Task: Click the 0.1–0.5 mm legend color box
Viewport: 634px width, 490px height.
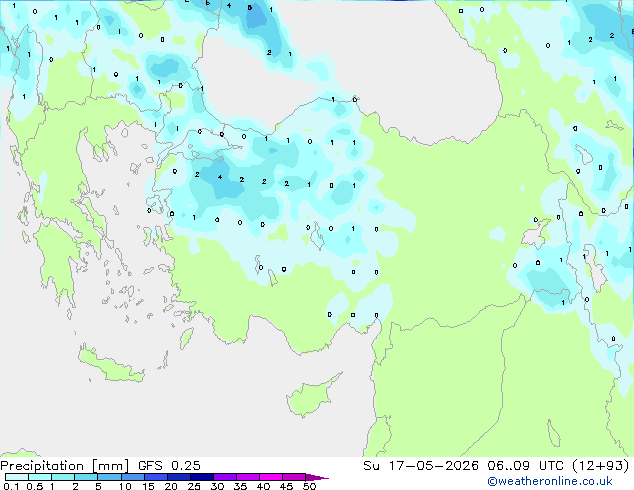Action: [x=17, y=477]
